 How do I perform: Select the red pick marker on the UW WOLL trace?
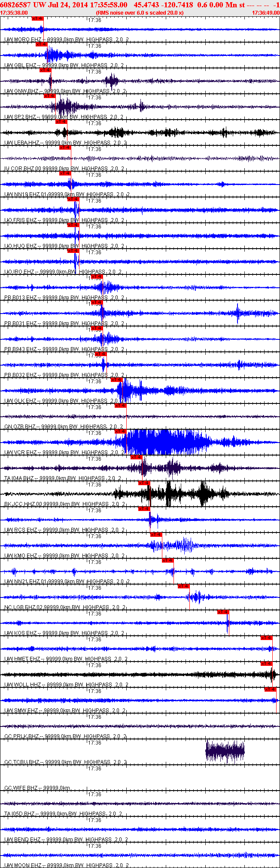click(x=267, y=664)
